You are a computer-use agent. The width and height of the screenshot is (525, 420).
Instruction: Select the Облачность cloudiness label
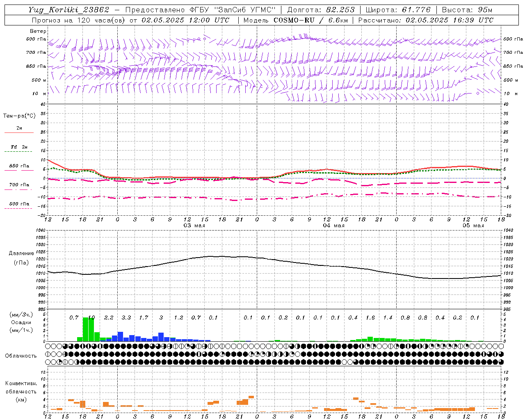click(21, 356)
